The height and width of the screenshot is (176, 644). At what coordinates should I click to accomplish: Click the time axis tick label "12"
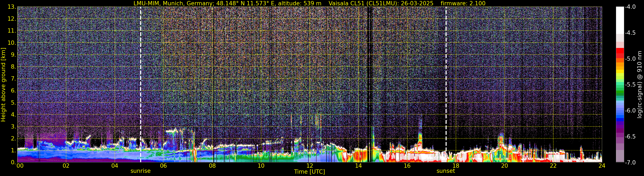tap(310, 166)
